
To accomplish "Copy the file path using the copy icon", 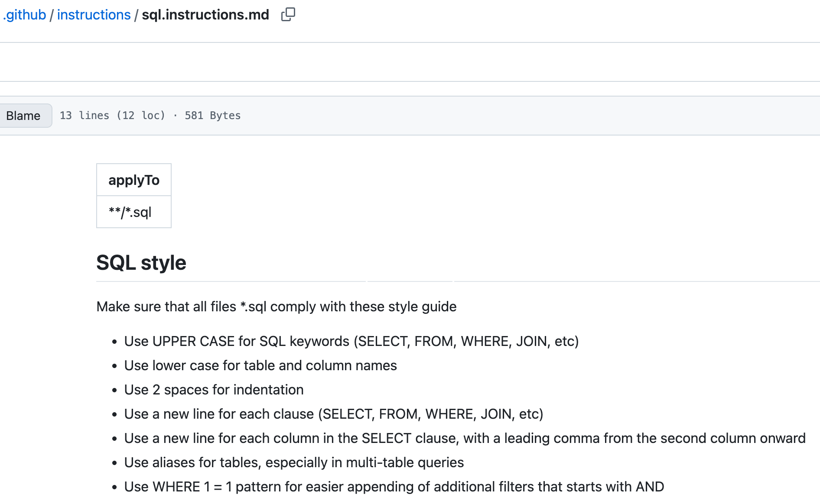I will (x=288, y=15).
